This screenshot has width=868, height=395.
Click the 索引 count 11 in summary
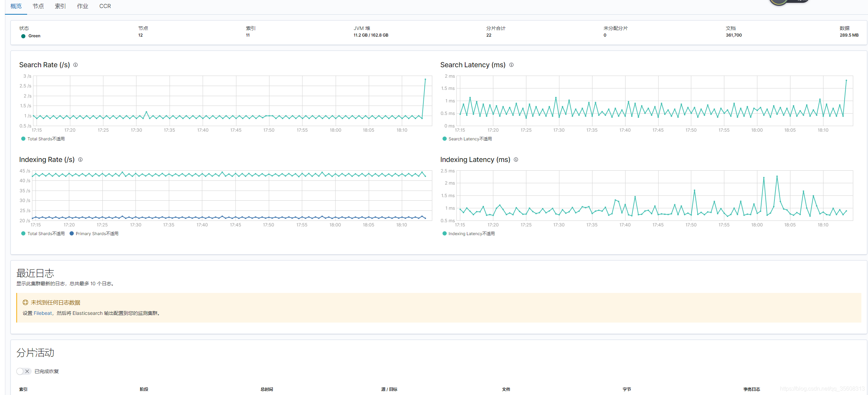click(248, 35)
